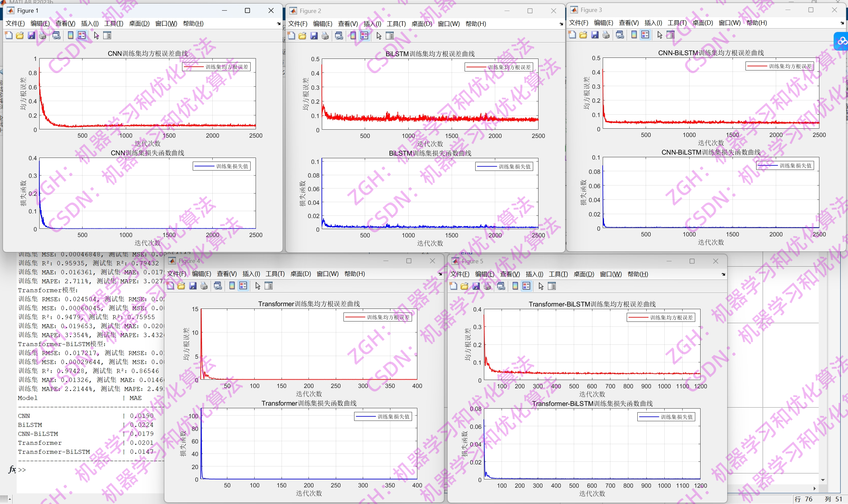The height and width of the screenshot is (504, 848).
Task: Enable Edit Plot mode in Figure 5
Action: (540, 286)
